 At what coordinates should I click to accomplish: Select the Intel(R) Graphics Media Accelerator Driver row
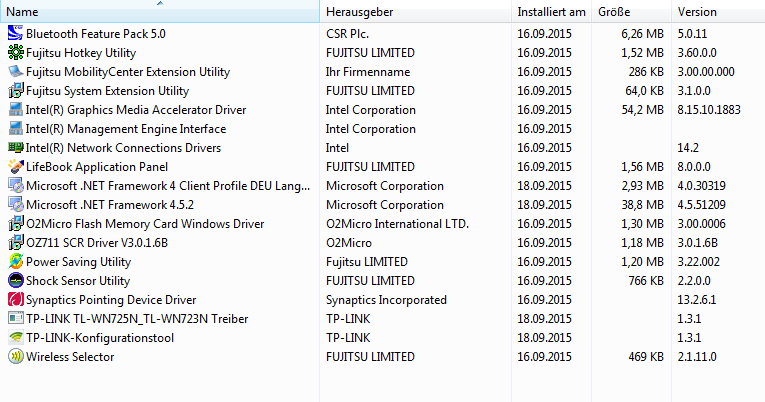[382, 109]
